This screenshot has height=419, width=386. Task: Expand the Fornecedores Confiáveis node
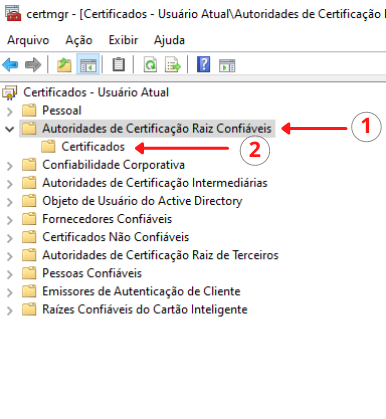10,220
